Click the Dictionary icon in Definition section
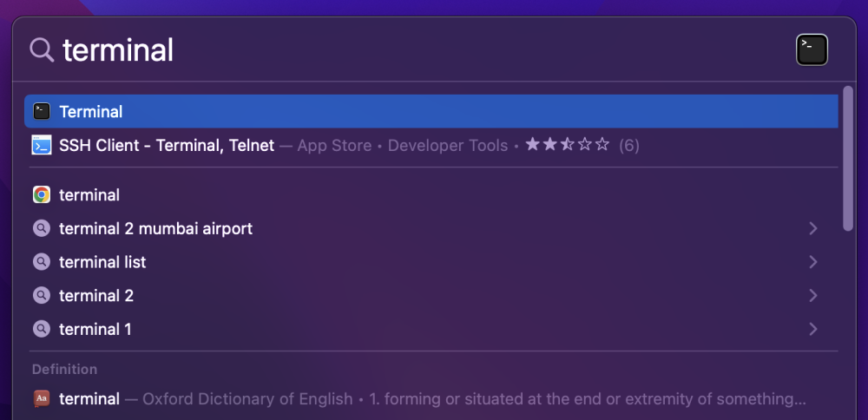The height and width of the screenshot is (420, 868). tap(42, 399)
